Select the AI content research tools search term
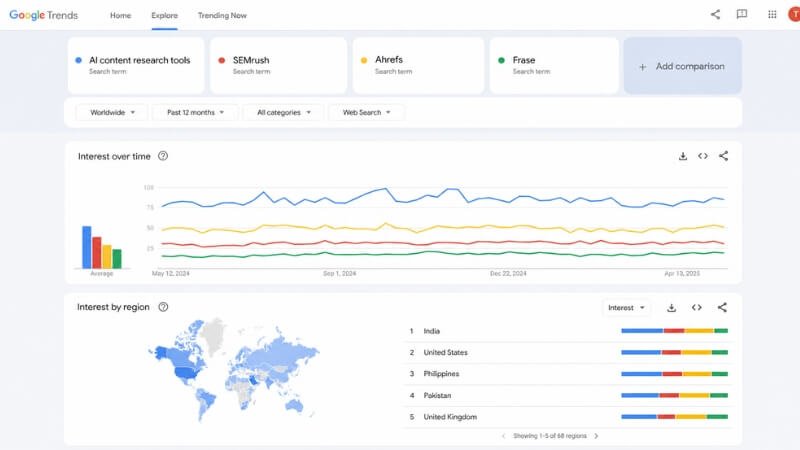The width and height of the screenshot is (800, 450). click(136, 65)
